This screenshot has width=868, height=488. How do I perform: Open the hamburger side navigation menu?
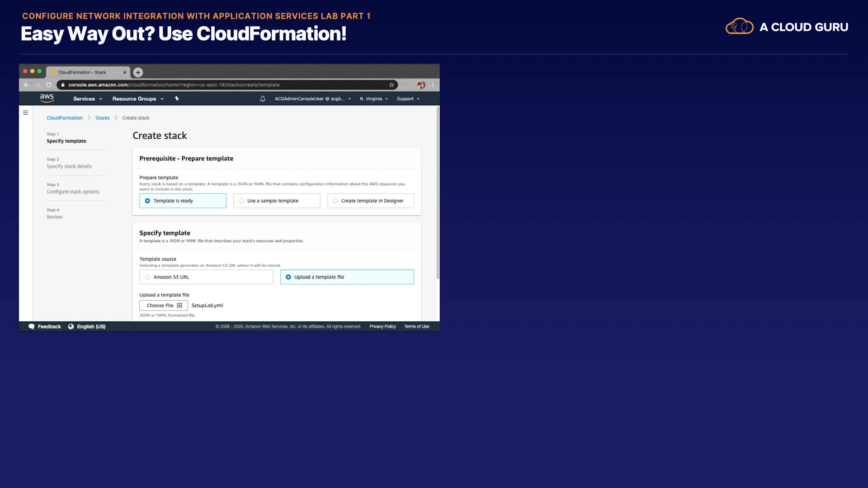(26, 113)
